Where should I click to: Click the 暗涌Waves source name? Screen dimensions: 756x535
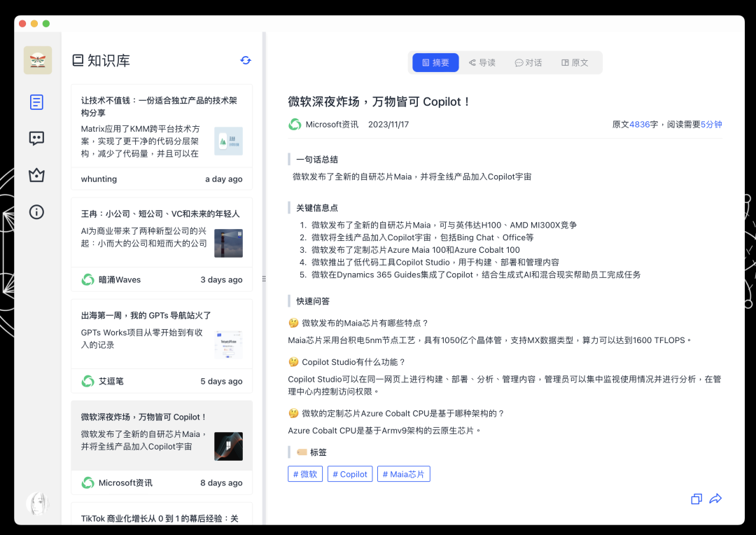tap(120, 280)
